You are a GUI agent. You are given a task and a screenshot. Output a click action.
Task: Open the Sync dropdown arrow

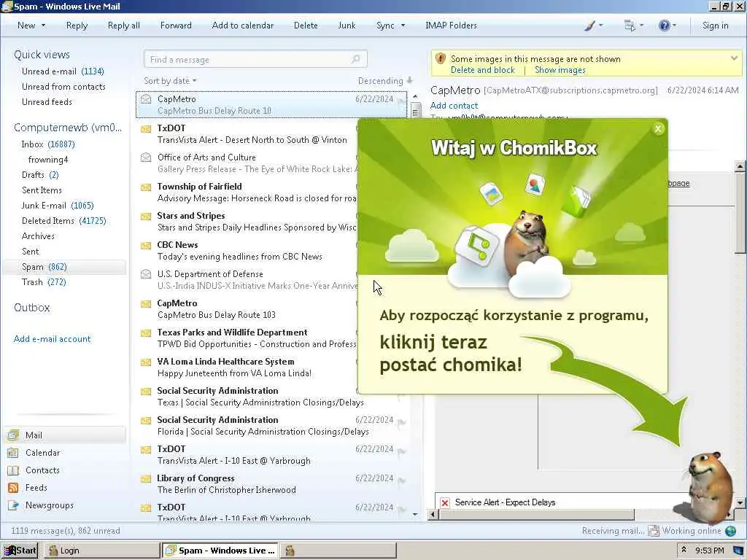click(403, 26)
